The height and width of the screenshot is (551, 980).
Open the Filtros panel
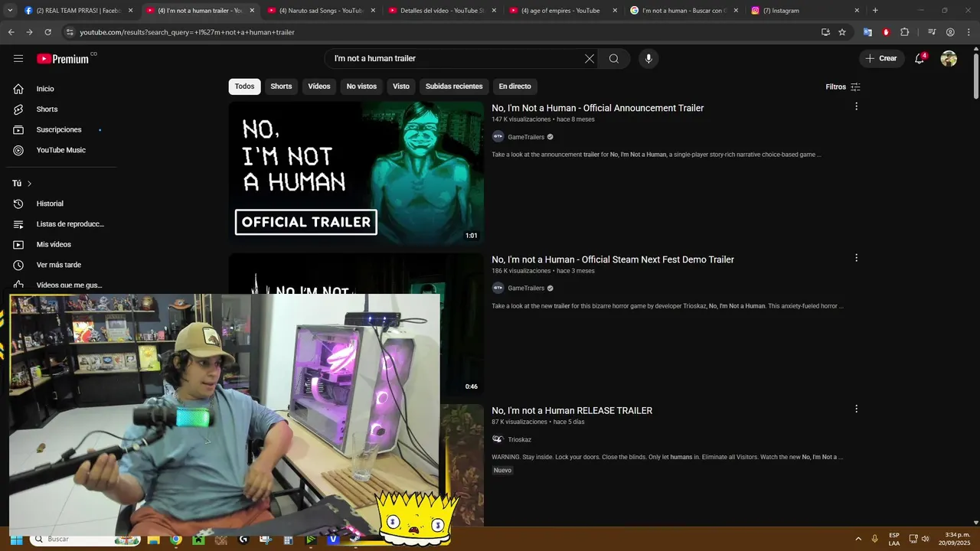(x=843, y=86)
